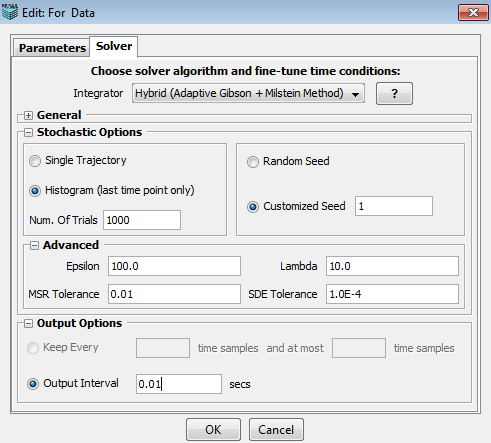Choose the Random Seed option
Screen dimensions: 491x443
click(253, 162)
